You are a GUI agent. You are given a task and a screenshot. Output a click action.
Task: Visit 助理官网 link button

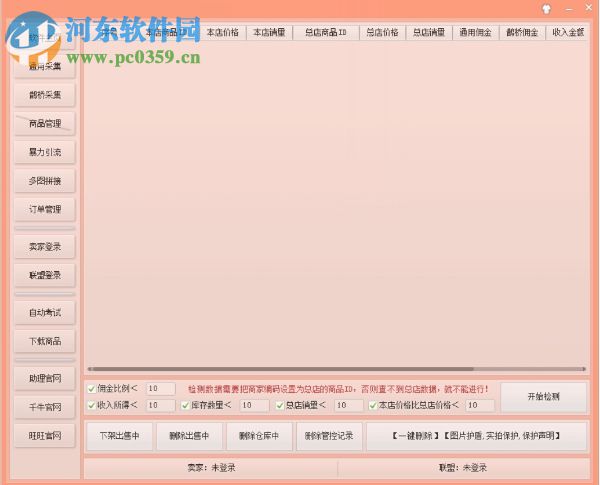[x=45, y=378]
